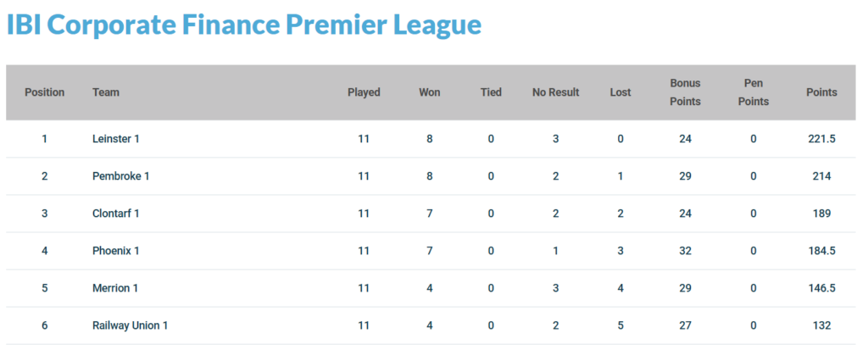This screenshot has width=868, height=350.
Task: Click the No Result column header
Action: click(556, 92)
